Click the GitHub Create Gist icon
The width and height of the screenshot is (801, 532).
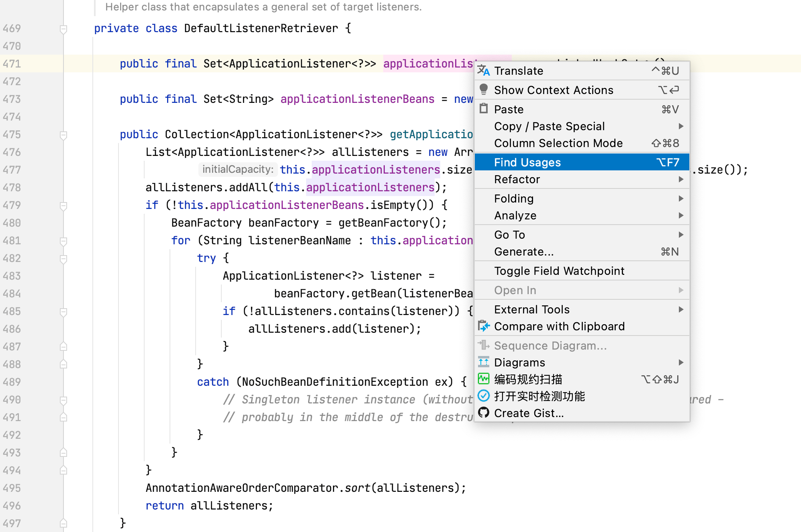coord(484,413)
